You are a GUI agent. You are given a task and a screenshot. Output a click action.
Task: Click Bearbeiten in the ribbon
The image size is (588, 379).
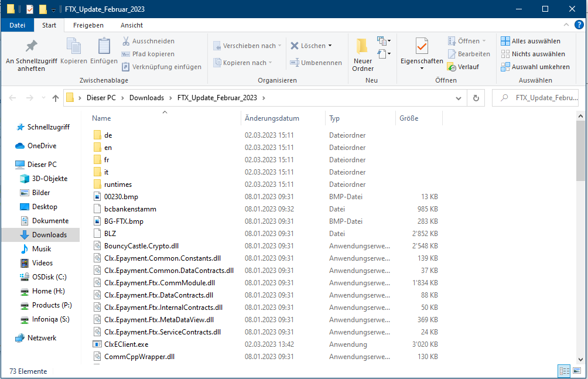(x=469, y=54)
